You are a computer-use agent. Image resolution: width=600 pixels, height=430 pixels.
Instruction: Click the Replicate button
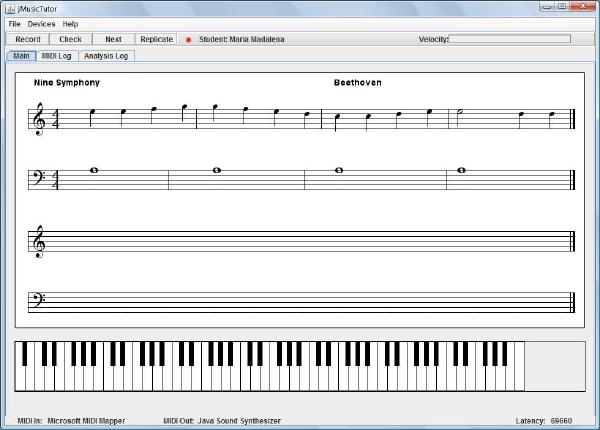(x=156, y=39)
